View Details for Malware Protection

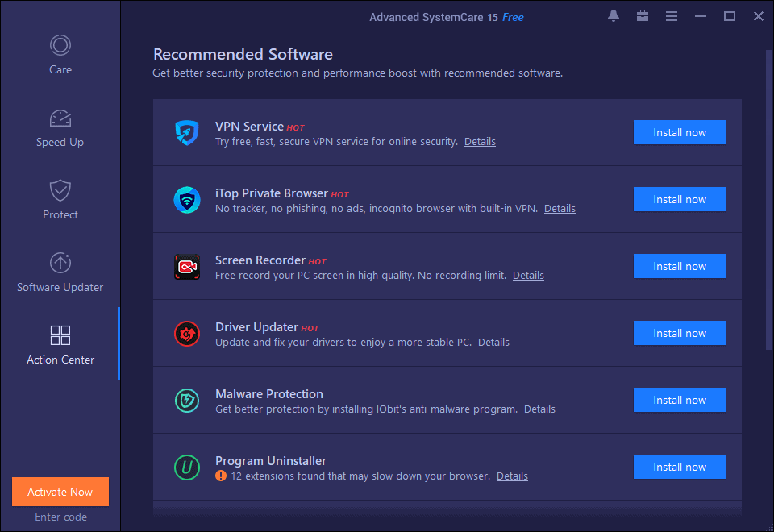click(539, 409)
